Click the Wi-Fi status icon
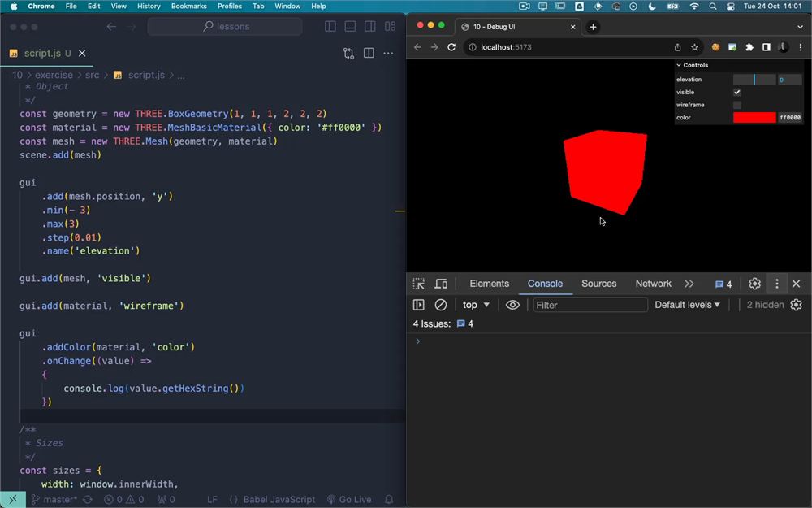Screen dimensions: 812x508 [694, 7]
